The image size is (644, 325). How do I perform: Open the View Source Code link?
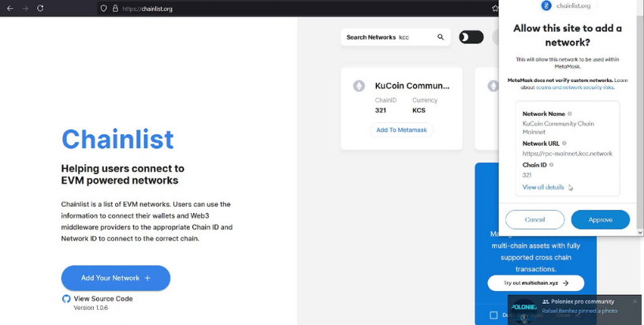click(x=103, y=299)
